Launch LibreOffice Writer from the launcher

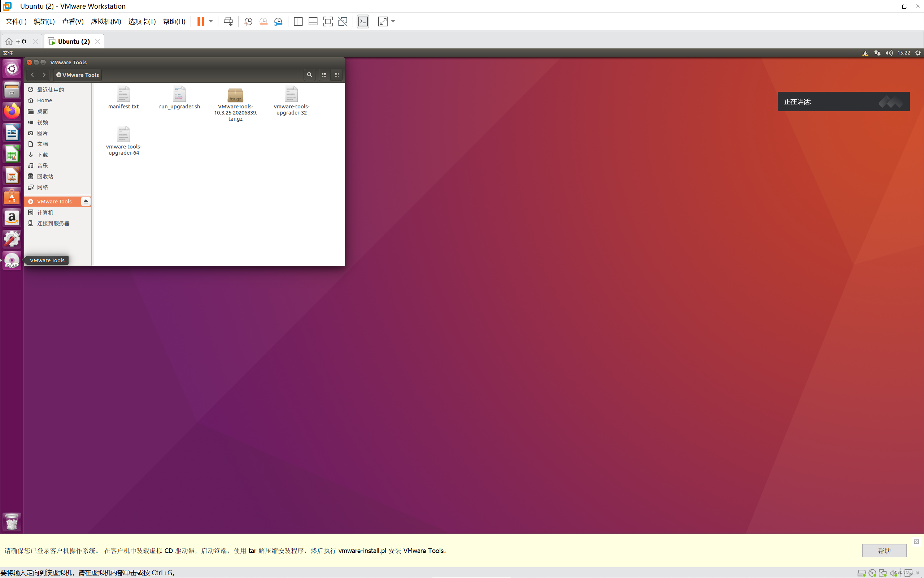[12, 133]
